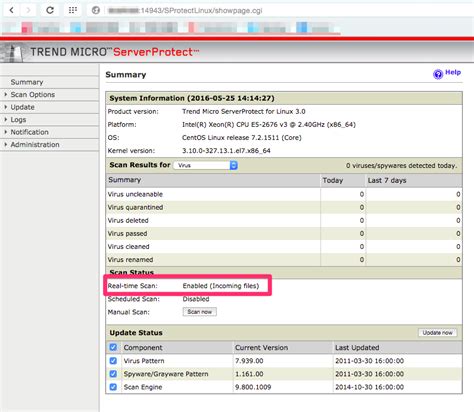
Task: Uncheck the Virus Pattern checkbox
Action: click(x=113, y=361)
